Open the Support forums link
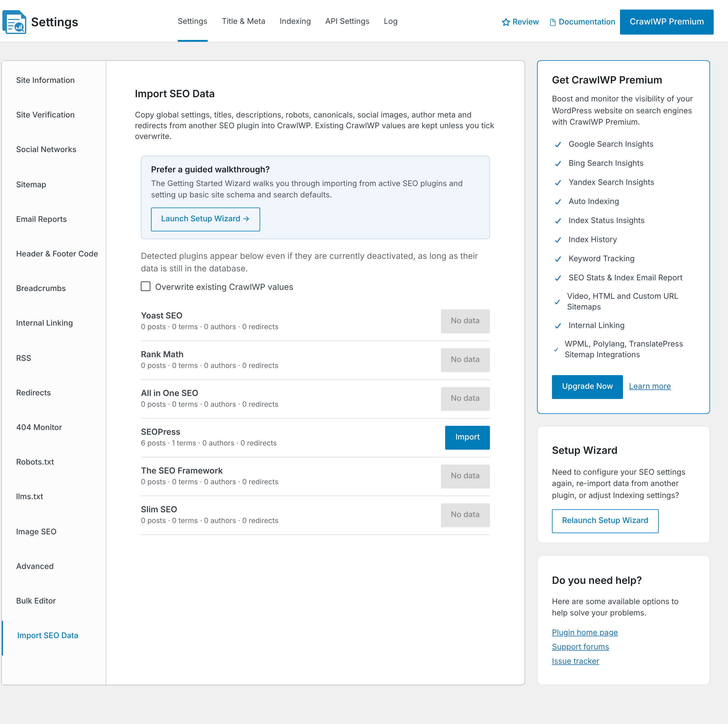The width and height of the screenshot is (728, 724). click(580, 646)
